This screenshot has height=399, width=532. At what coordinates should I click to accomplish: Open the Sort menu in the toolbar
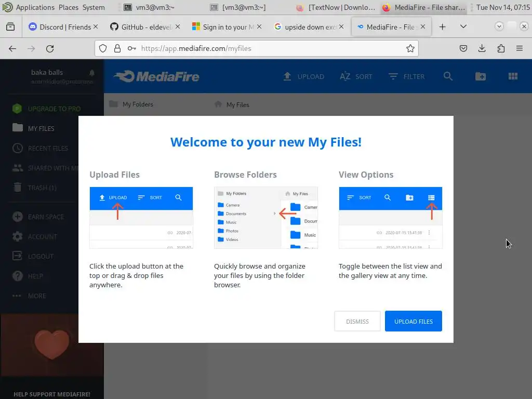coord(356,77)
